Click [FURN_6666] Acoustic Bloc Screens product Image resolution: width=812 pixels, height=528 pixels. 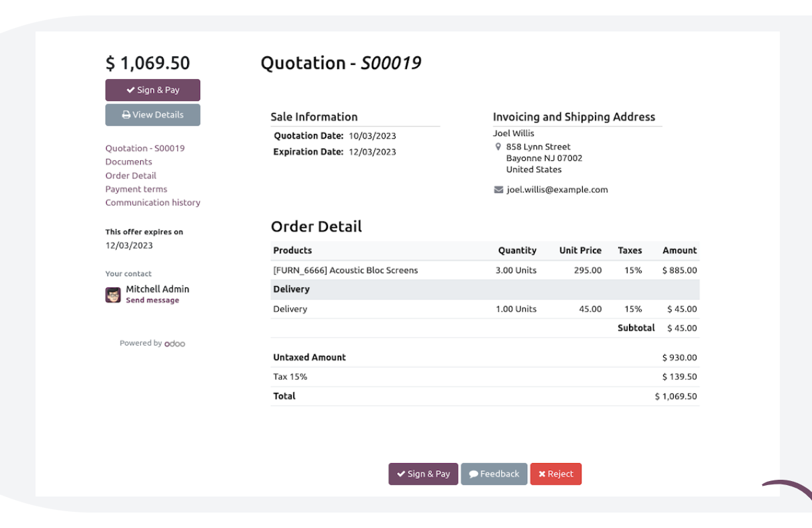345,271
